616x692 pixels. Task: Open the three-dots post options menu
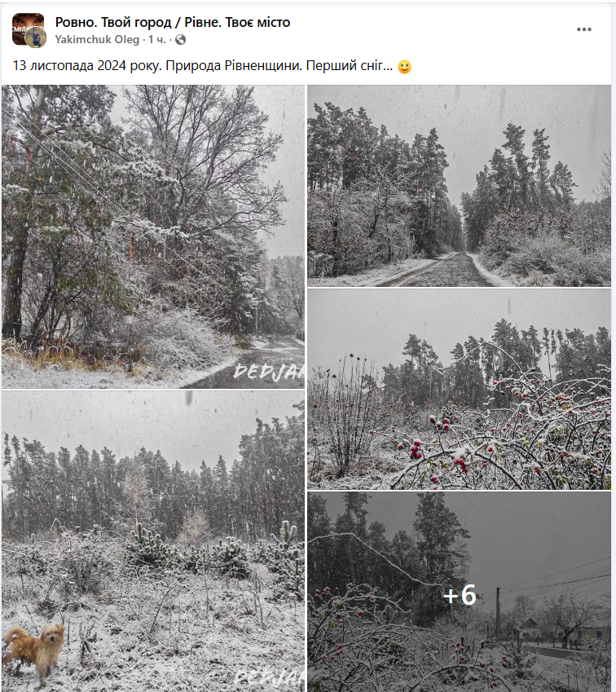click(583, 29)
